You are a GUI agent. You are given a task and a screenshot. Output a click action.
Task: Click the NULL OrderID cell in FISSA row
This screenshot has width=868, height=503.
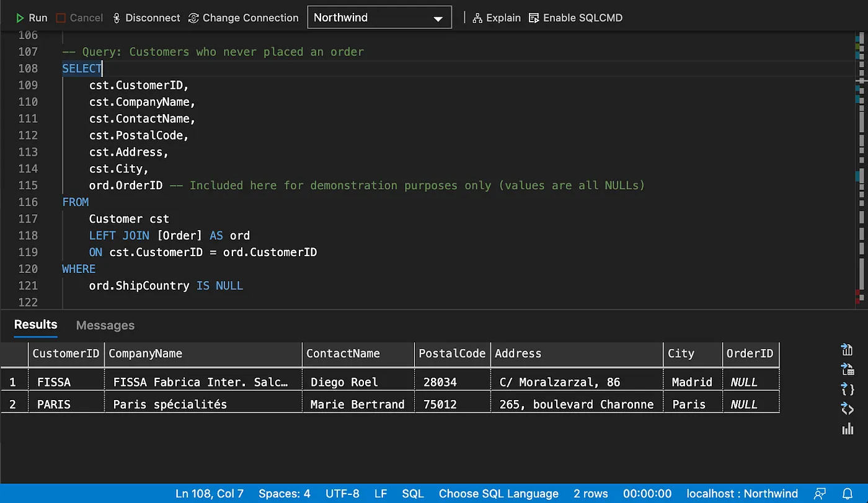[x=751, y=382]
